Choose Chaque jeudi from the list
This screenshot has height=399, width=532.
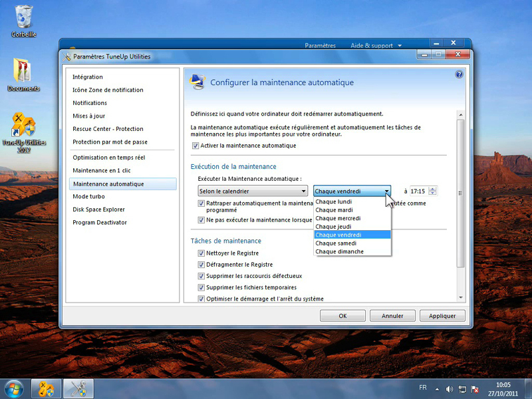coord(352,227)
